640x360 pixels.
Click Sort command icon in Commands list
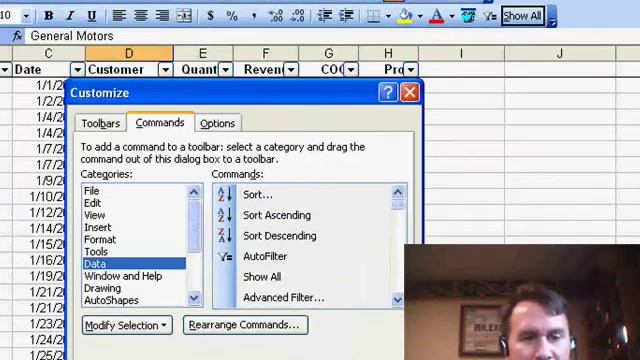(x=224, y=194)
